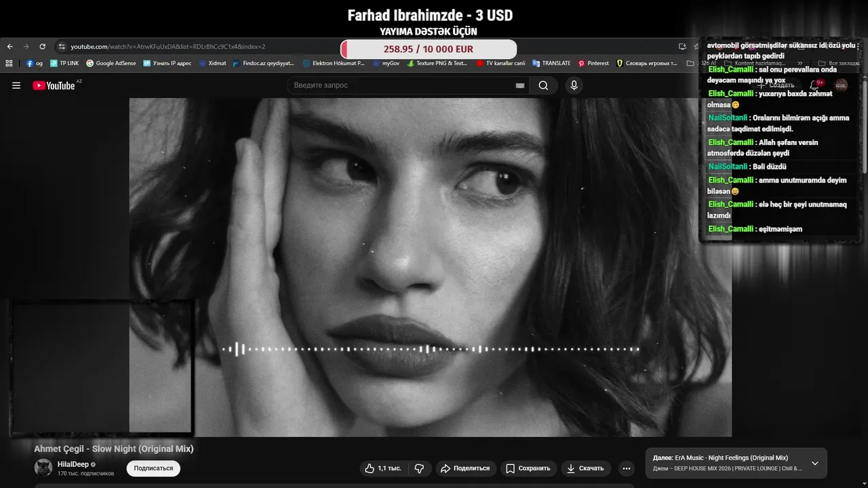Open the myGov bookmark

pyautogui.click(x=386, y=63)
